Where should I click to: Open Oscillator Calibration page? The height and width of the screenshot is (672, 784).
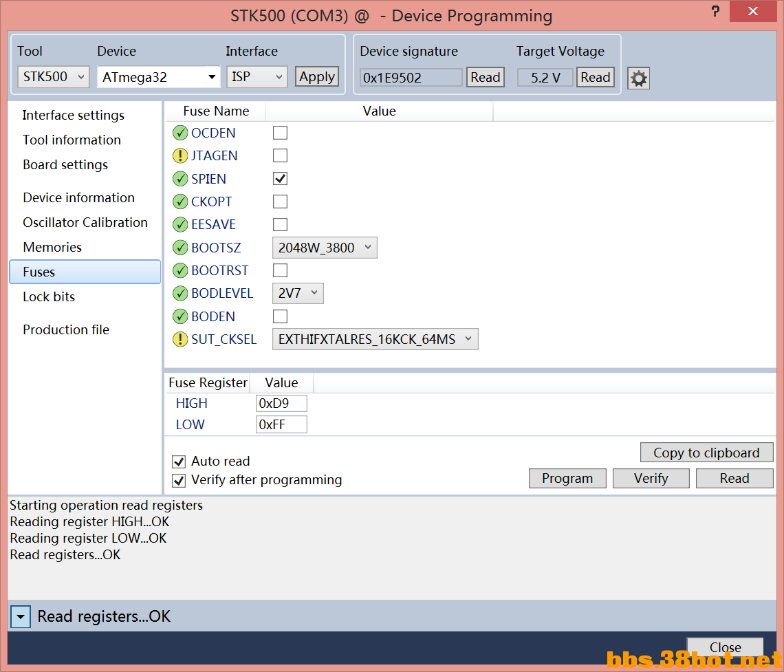tap(85, 222)
